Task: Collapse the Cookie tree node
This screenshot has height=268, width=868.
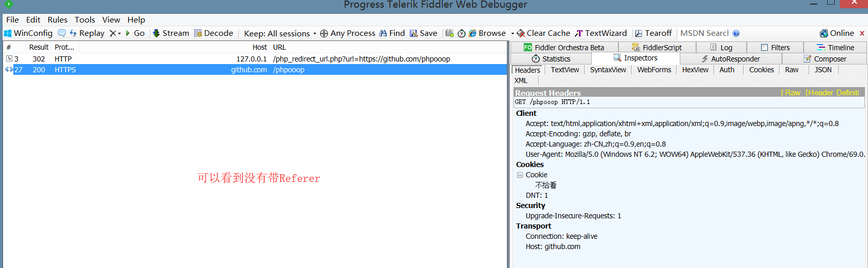Action: 520,175
